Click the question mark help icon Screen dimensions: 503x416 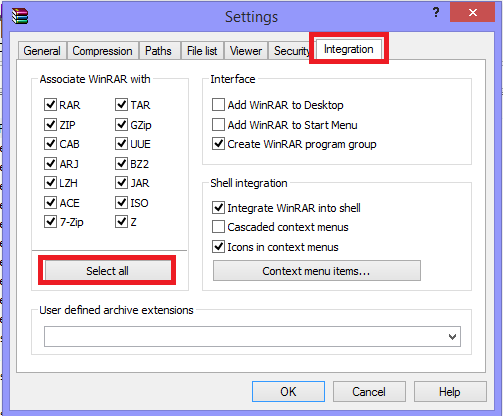click(435, 13)
